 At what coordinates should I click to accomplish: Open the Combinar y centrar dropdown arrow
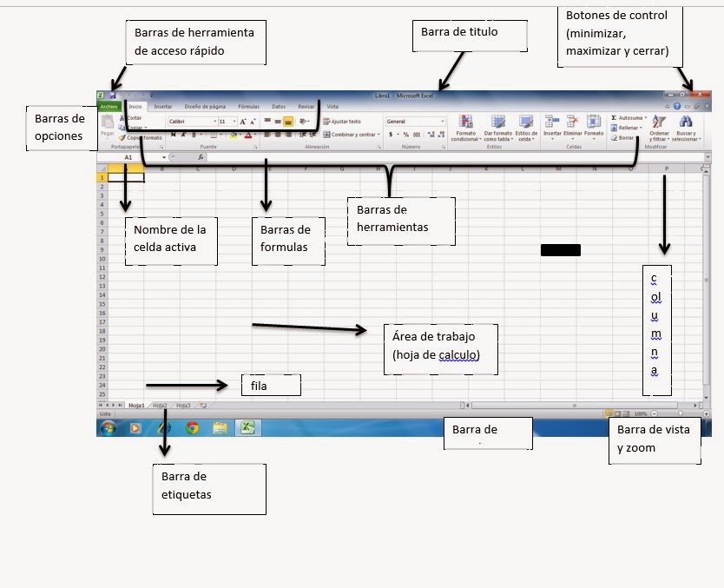pos(378,135)
